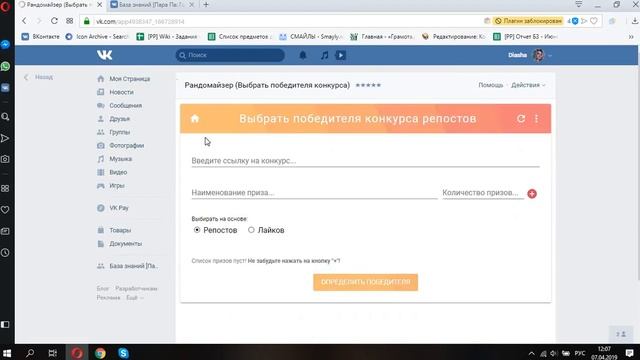Open WhatsApp in the Opera sidebar
The image size is (640, 360).
point(5,66)
